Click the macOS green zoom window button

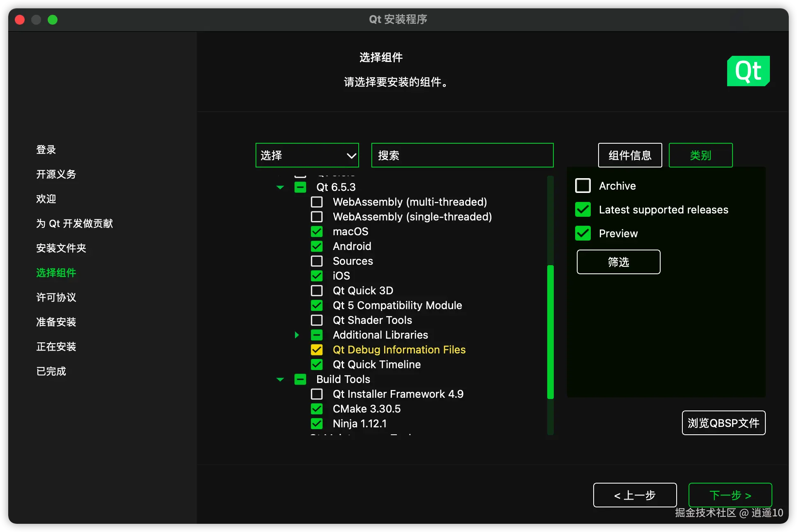point(53,20)
